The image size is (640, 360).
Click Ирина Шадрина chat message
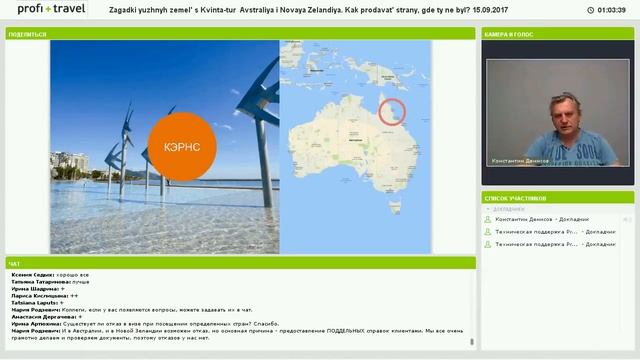[x=38, y=289]
